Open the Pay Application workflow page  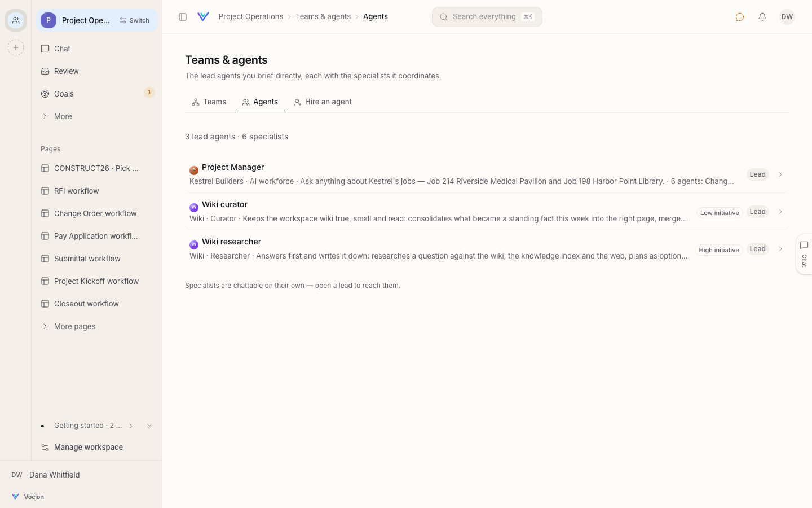pos(96,236)
